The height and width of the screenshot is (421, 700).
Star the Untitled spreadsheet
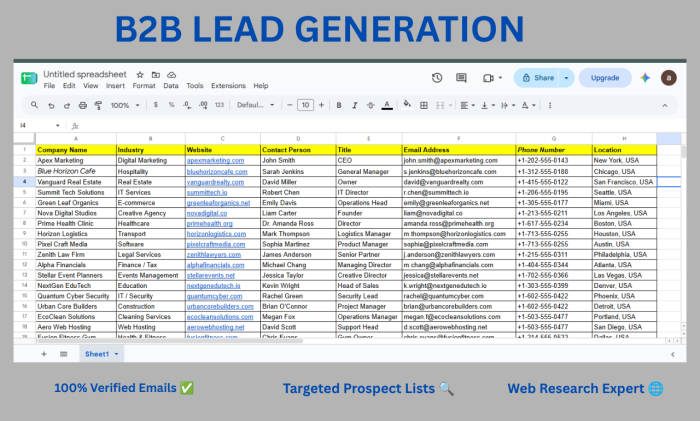140,75
